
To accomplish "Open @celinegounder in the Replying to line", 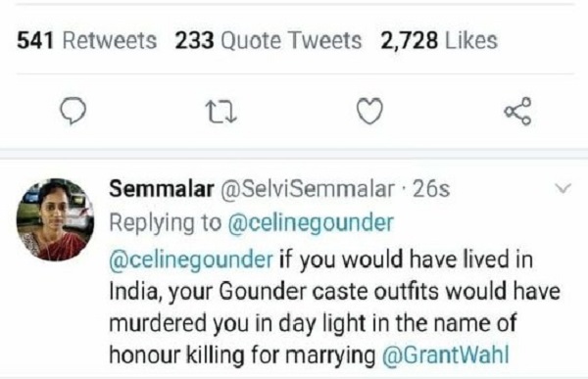I will pos(311,223).
